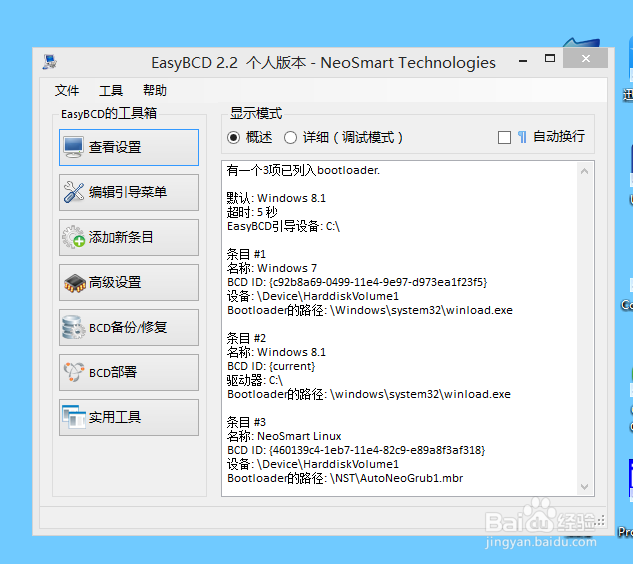This screenshot has width=633, height=564.
Task: Click text '超时: 5 秒'
Action: point(252,212)
